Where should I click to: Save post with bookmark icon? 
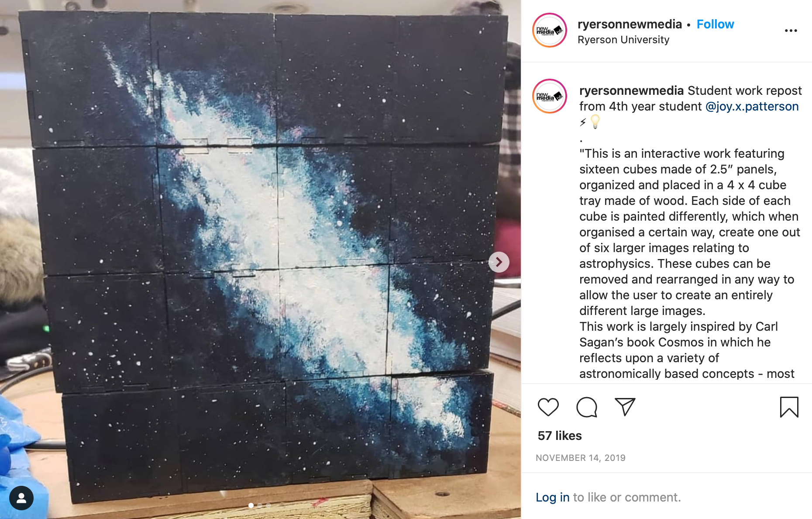pyautogui.click(x=789, y=407)
